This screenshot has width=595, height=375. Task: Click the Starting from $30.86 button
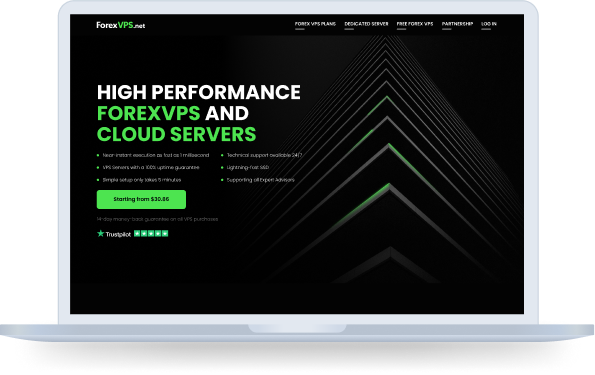[x=141, y=199]
